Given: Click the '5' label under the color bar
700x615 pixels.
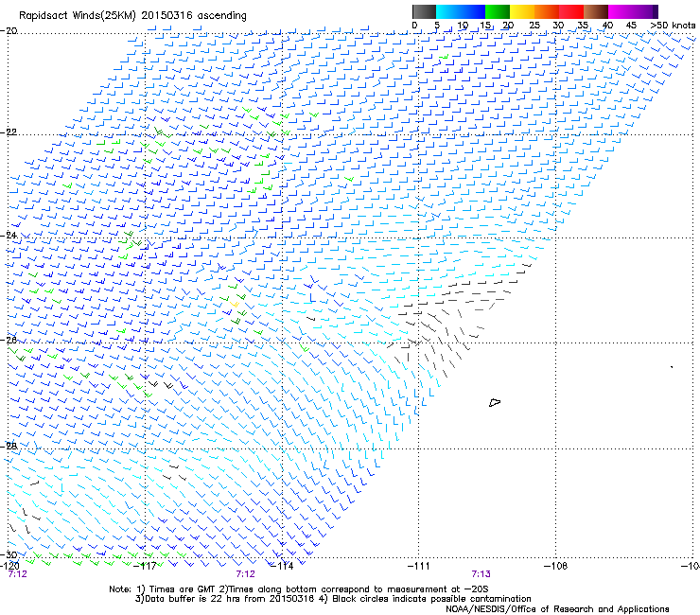Looking at the screenshot, I should (437, 26).
